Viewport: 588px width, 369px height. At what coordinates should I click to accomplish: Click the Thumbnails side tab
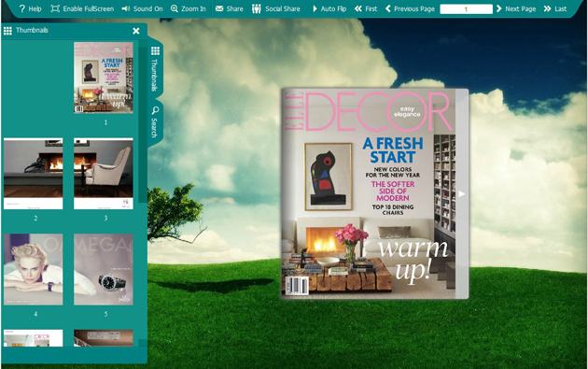pyautogui.click(x=155, y=69)
